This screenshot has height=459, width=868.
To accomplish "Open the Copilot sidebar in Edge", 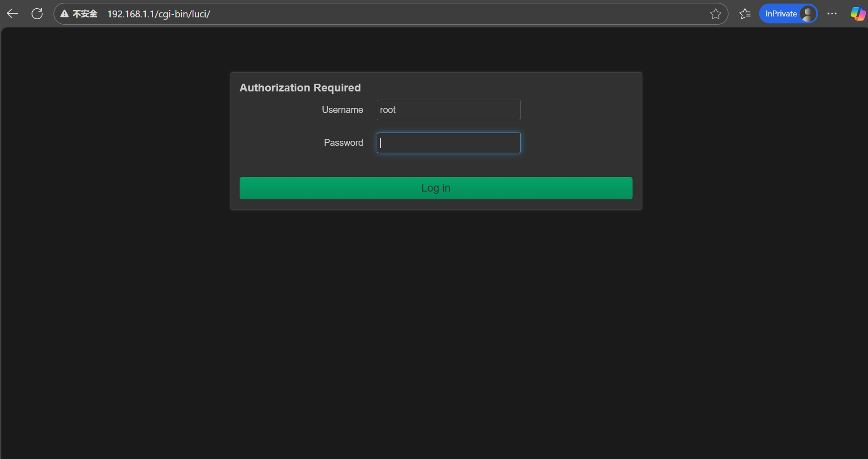I will click(x=857, y=13).
